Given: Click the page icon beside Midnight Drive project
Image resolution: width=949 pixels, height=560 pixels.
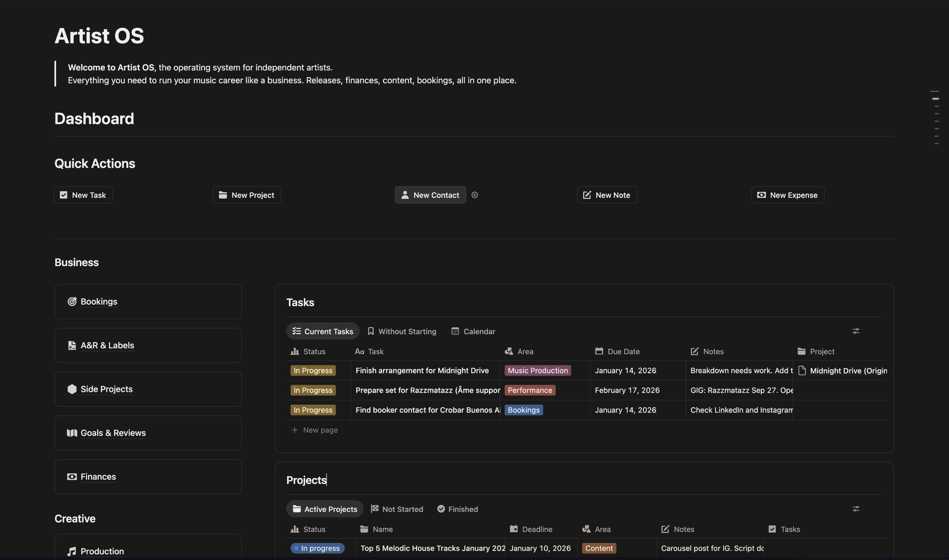Looking at the screenshot, I should click(x=802, y=371).
